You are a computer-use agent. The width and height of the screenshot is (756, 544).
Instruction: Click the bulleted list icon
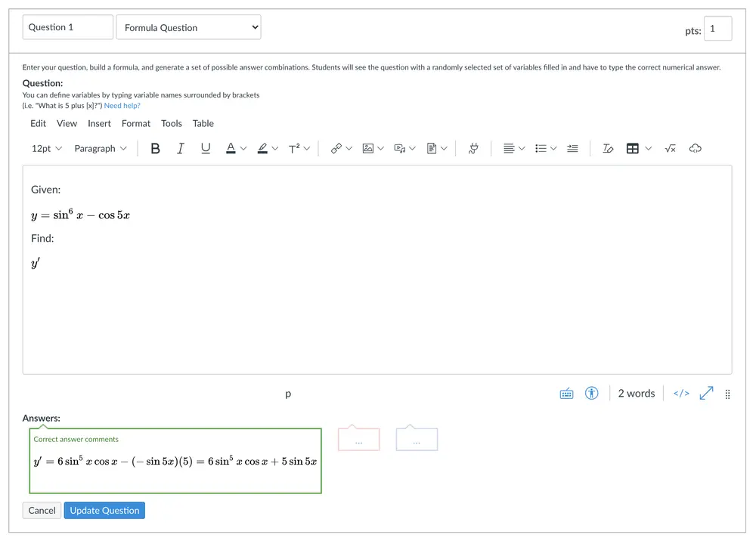(x=541, y=148)
